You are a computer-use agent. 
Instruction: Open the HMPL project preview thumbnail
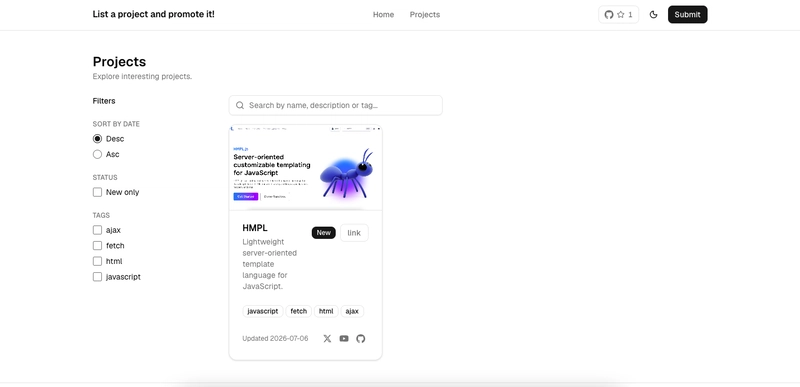pos(306,168)
